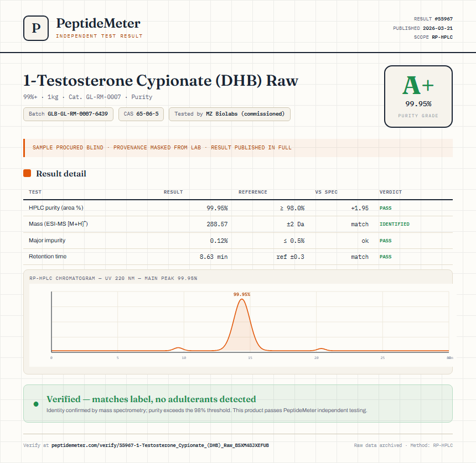
Task: Click the ref ±0.3 reference value
Action: pyautogui.click(x=290, y=257)
